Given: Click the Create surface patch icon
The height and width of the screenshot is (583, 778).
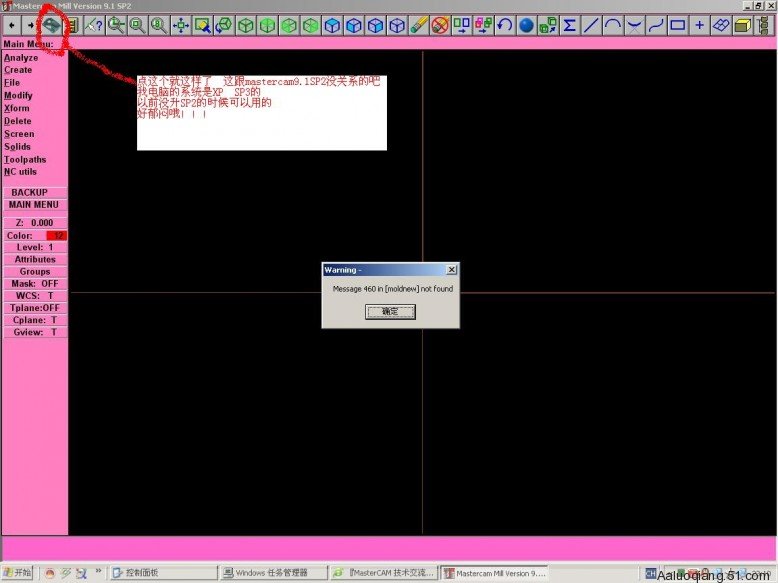Looking at the screenshot, I should point(721,25).
